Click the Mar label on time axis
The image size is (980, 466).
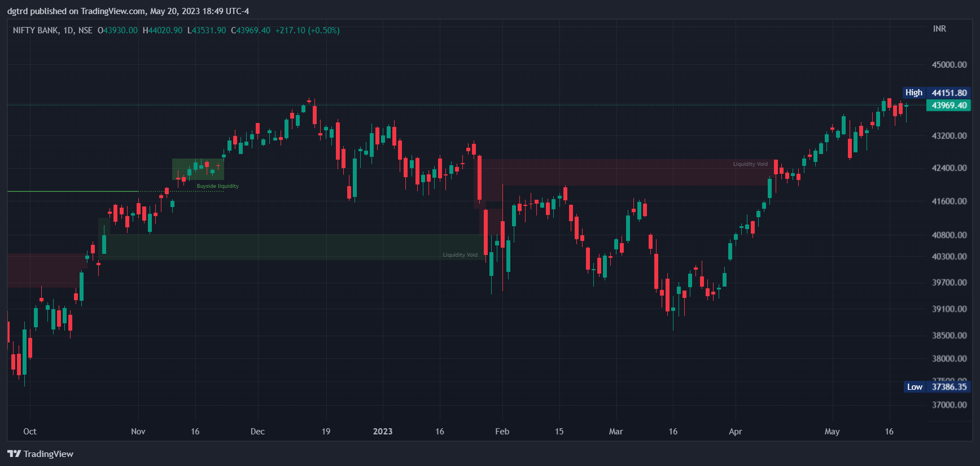616,432
